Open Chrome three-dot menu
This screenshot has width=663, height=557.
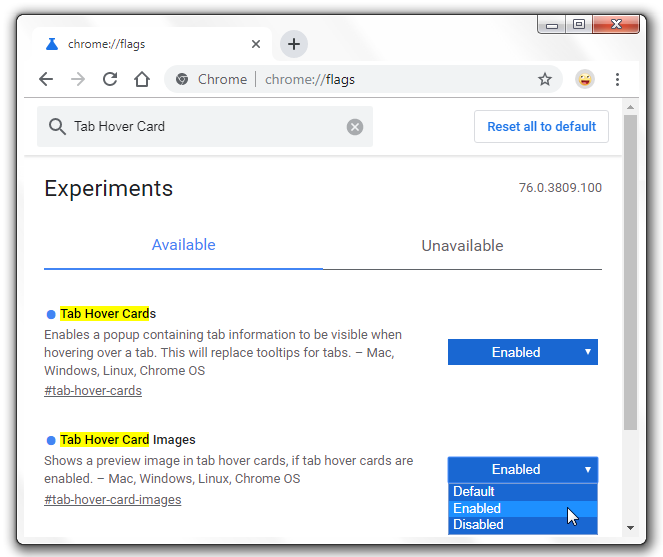pyautogui.click(x=617, y=79)
